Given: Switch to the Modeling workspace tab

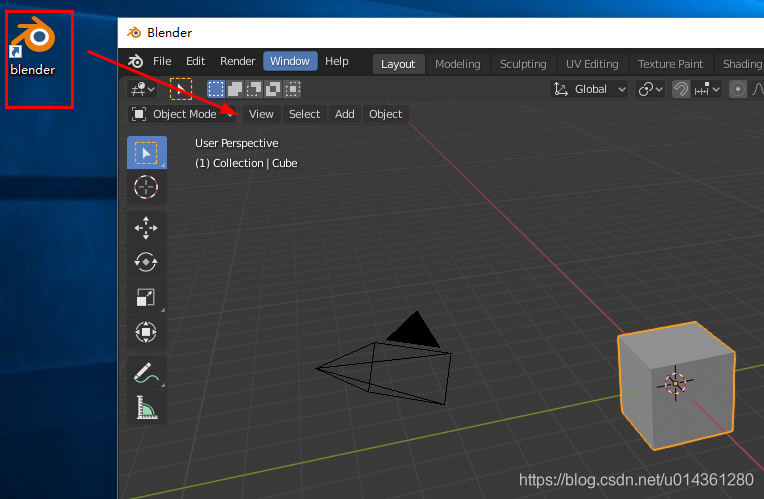Looking at the screenshot, I should 458,64.
